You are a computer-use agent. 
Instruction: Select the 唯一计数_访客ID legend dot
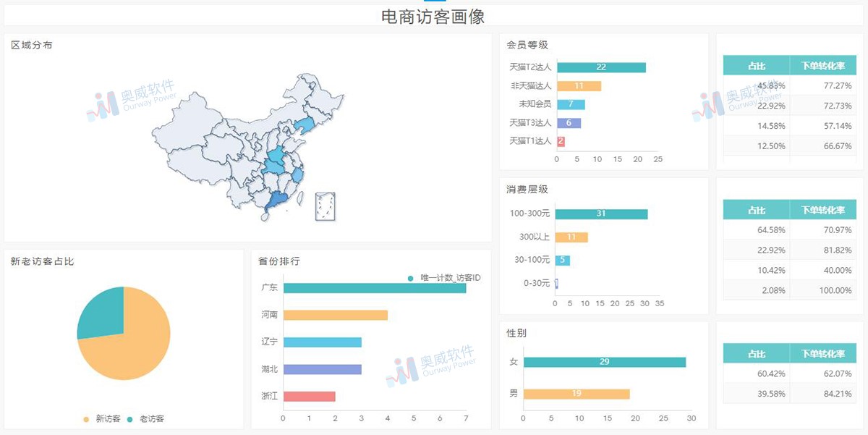click(411, 277)
